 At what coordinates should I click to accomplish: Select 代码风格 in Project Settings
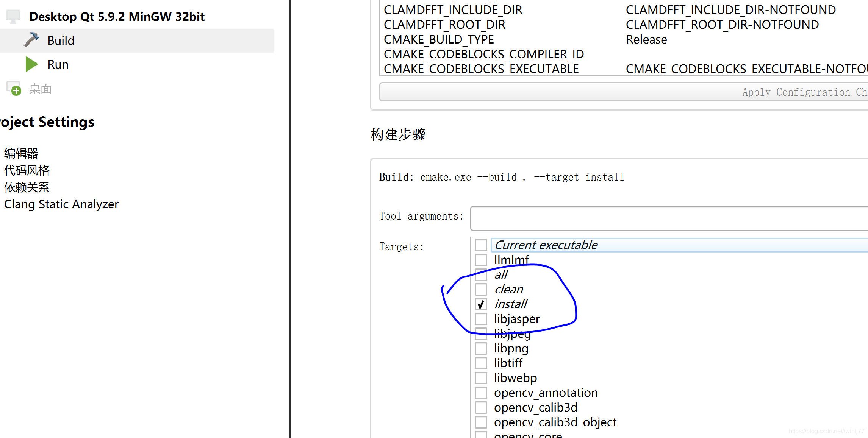(x=27, y=170)
